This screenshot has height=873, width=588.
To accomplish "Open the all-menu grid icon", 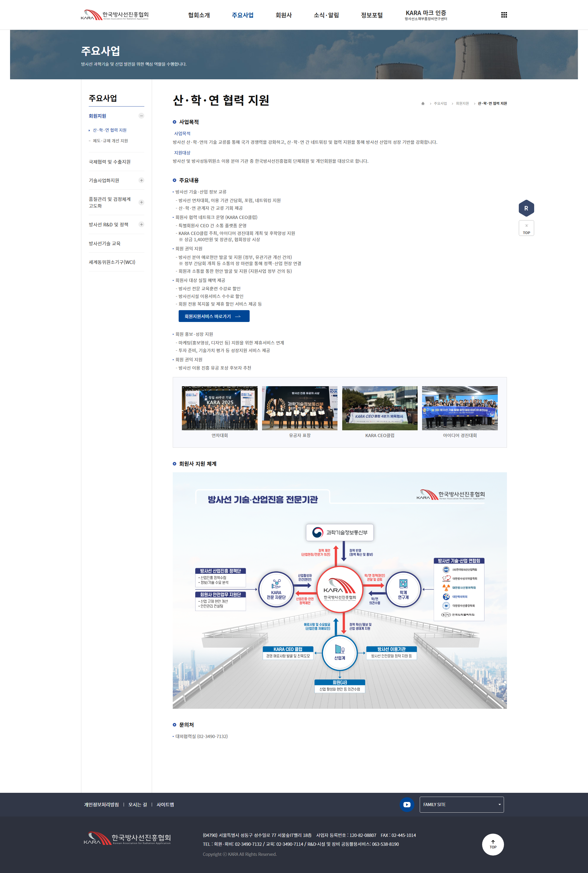I will 504,15.
